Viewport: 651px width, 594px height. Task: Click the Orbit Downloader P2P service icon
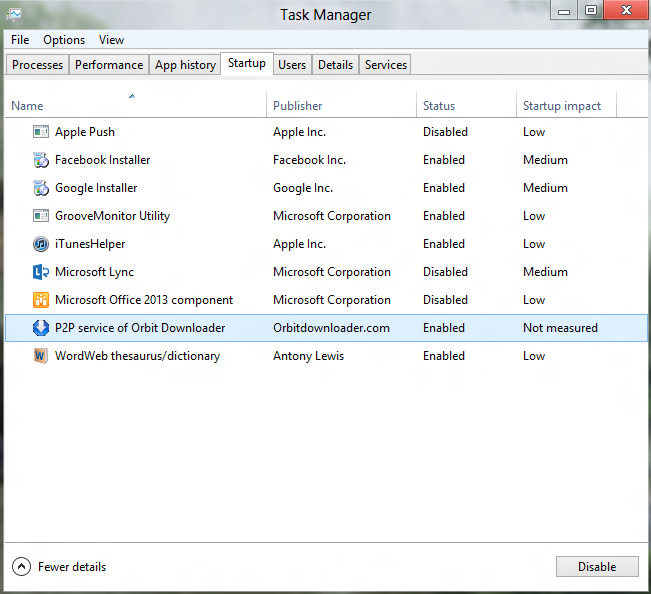41,328
